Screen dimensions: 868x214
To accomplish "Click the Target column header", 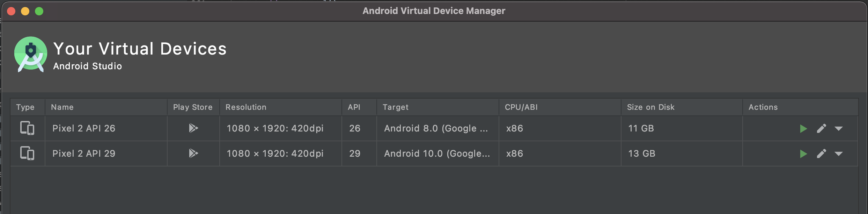I will 396,107.
